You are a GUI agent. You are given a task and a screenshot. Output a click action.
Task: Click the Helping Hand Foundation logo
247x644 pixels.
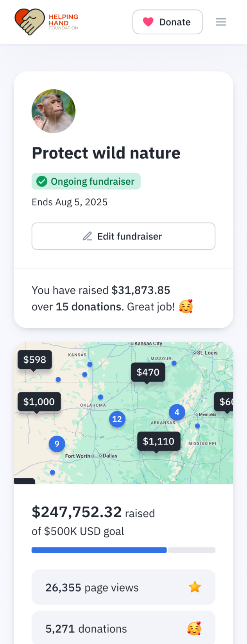pyautogui.click(x=46, y=22)
